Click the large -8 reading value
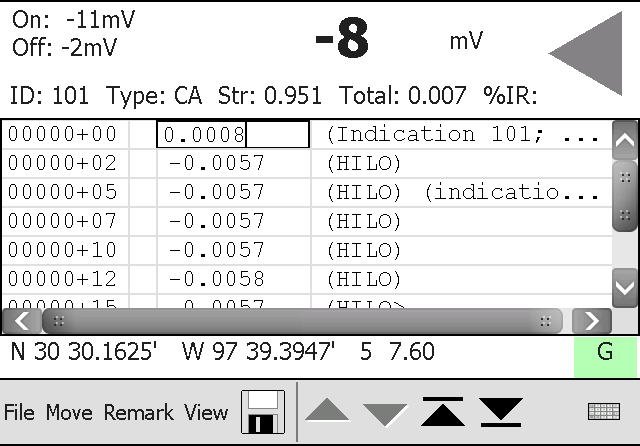Image resolution: width=640 pixels, height=446 pixels. click(x=342, y=38)
